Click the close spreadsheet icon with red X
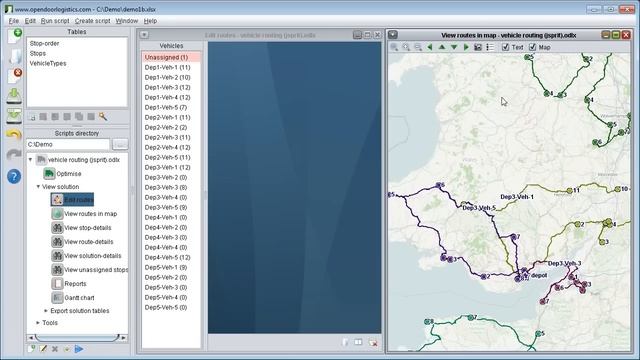 click(x=14, y=76)
